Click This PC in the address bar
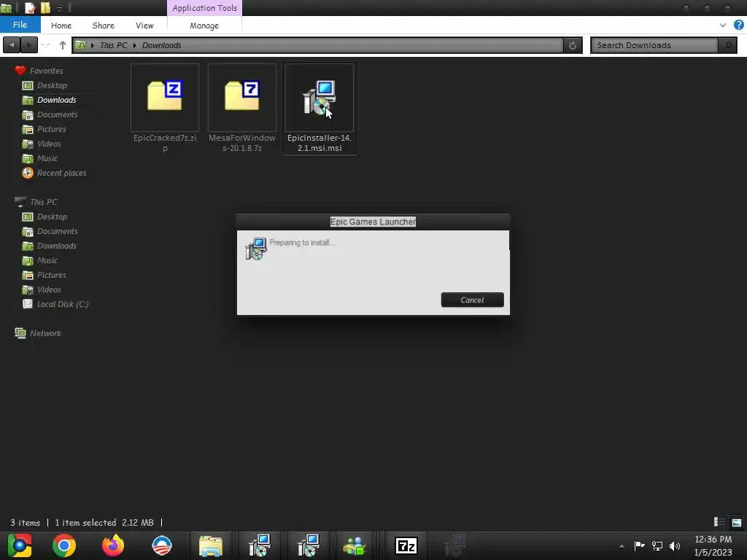 [113, 45]
